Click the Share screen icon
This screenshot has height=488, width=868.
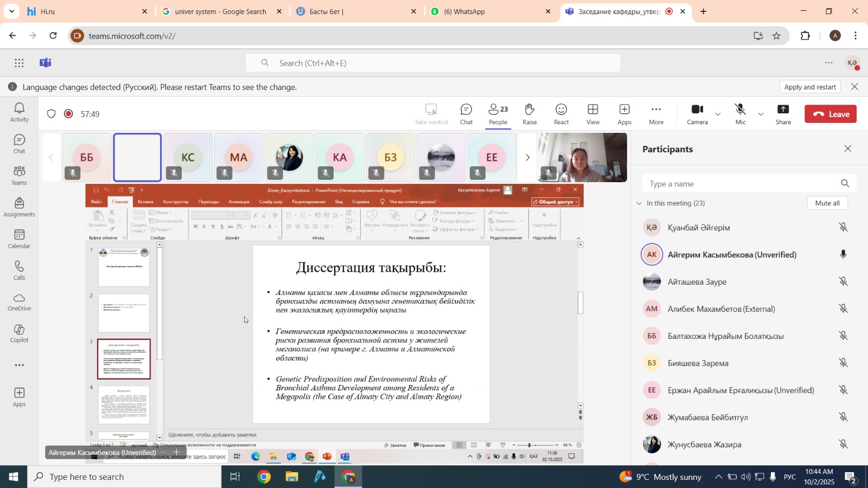pyautogui.click(x=783, y=114)
